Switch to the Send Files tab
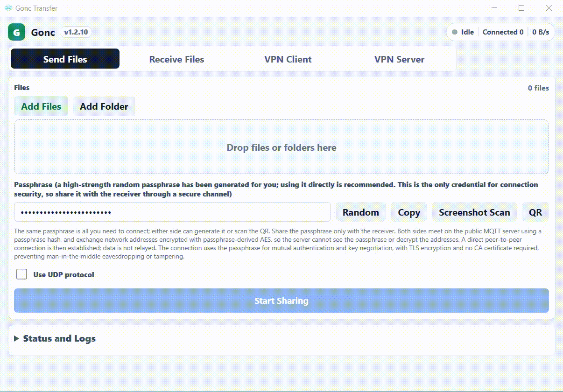Image resolution: width=563 pixels, height=392 pixels. (65, 59)
